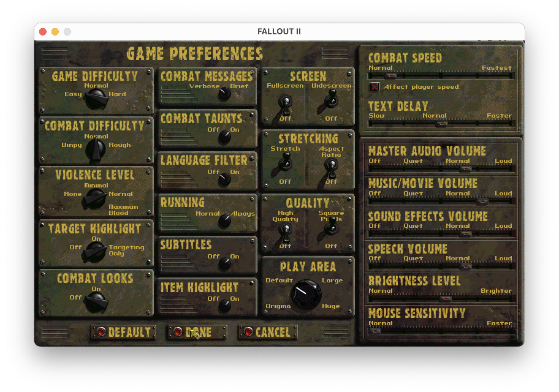Screen dimensions: 559x392
Task: Toggle the Affect player speed checkbox
Action: click(x=375, y=87)
